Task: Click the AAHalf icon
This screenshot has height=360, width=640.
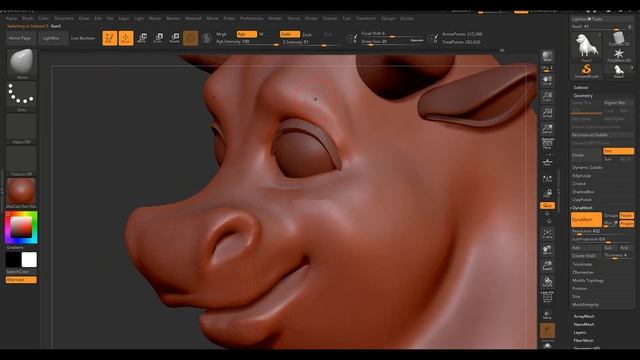Action: [547, 129]
